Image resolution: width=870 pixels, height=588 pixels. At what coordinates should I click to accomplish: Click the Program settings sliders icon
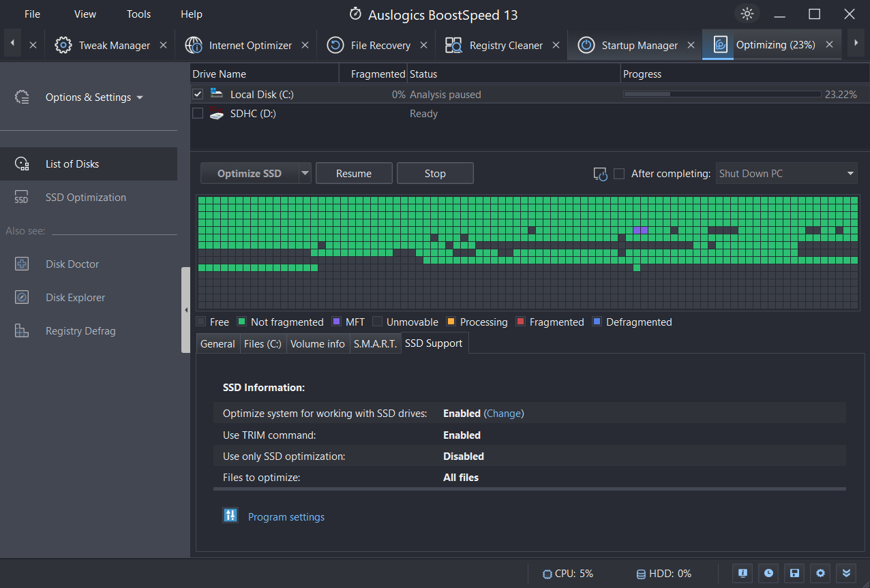tap(230, 516)
